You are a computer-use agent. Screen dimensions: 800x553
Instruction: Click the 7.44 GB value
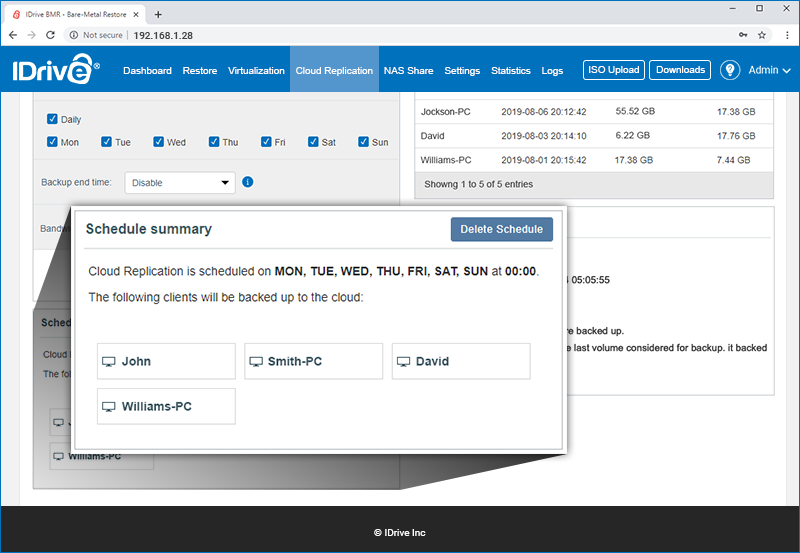coord(733,160)
